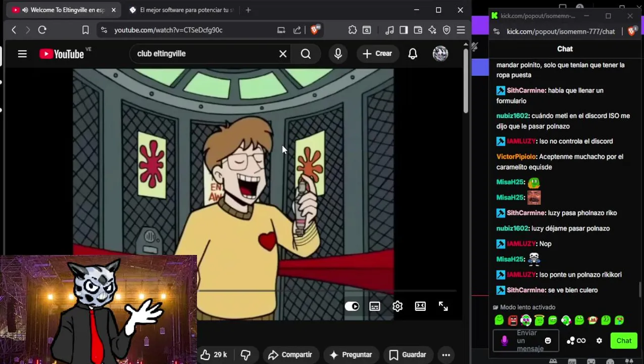Open Brave VPN shield icon
The height and width of the screenshot is (364, 644).
[447, 30]
